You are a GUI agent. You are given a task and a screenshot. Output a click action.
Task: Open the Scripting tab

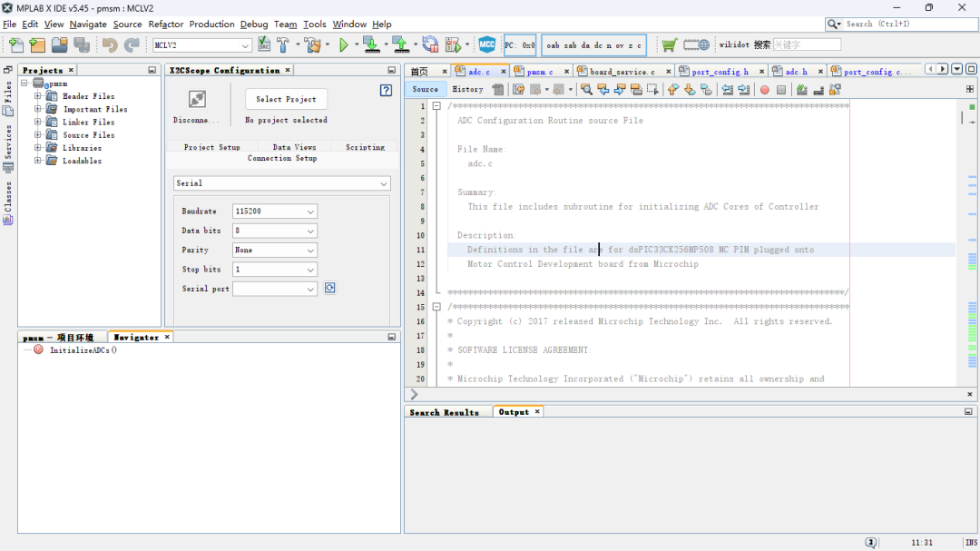[365, 147]
